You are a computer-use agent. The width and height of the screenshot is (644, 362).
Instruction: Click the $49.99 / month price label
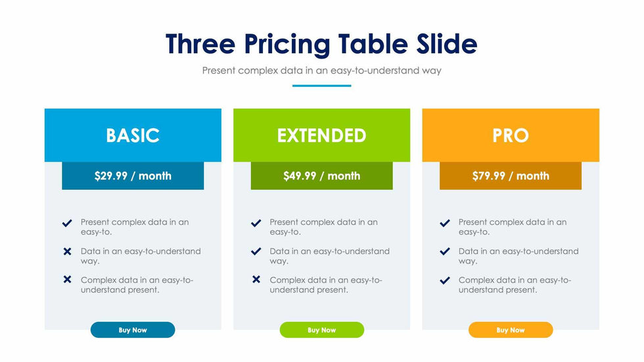tap(321, 176)
